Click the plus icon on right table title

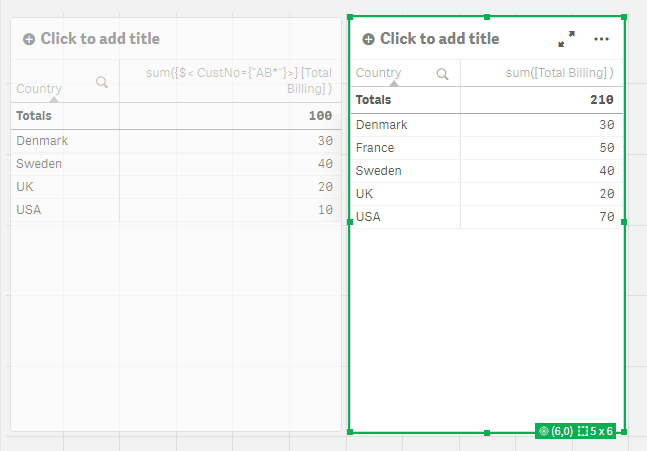click(x=368, y=39)
